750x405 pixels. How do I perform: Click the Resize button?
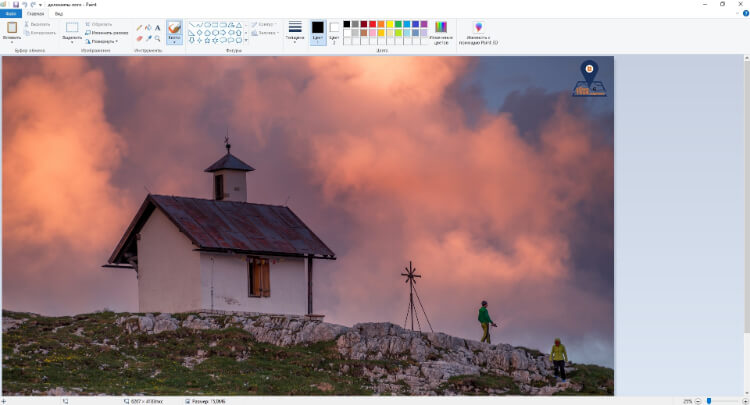coord(100,41)
